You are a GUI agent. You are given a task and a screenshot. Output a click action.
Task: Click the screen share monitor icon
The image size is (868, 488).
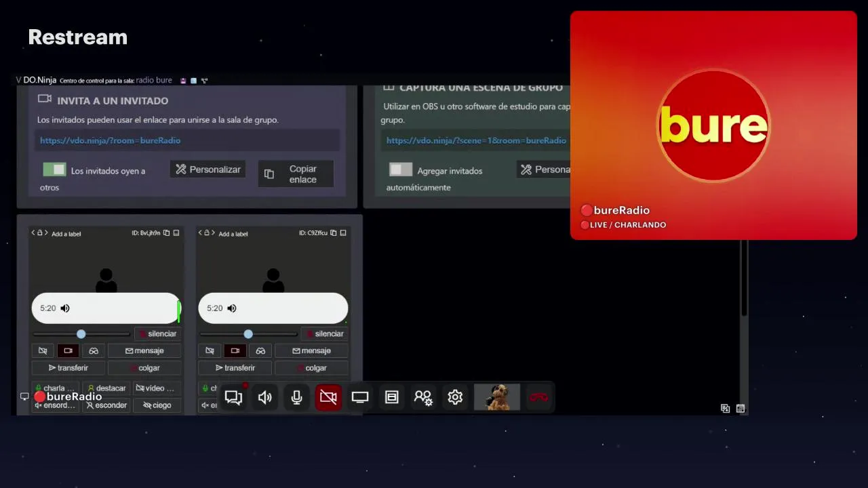pos(360,397)
